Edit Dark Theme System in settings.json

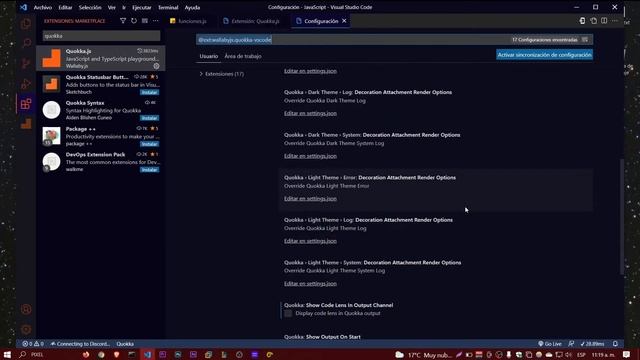310,156
